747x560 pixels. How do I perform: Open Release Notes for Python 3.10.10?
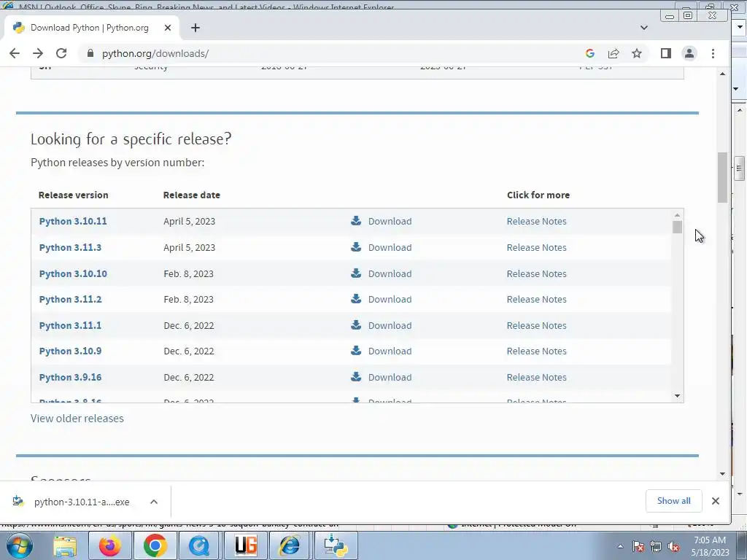click(536, 274)
